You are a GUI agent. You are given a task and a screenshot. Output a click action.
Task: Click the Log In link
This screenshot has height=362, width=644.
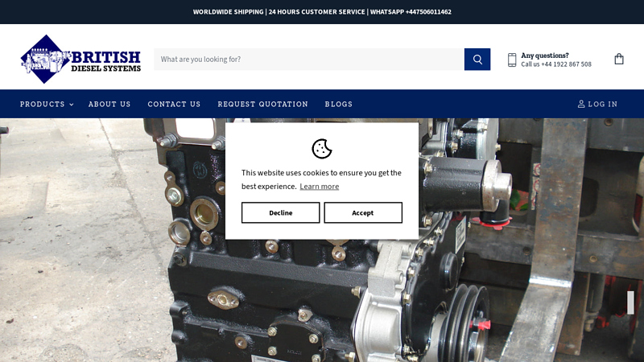tap(597, 104)
